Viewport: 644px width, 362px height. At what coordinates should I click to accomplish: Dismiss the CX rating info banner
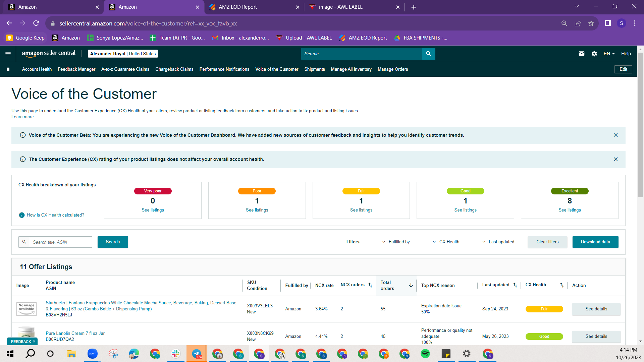(x=615, y=159)
